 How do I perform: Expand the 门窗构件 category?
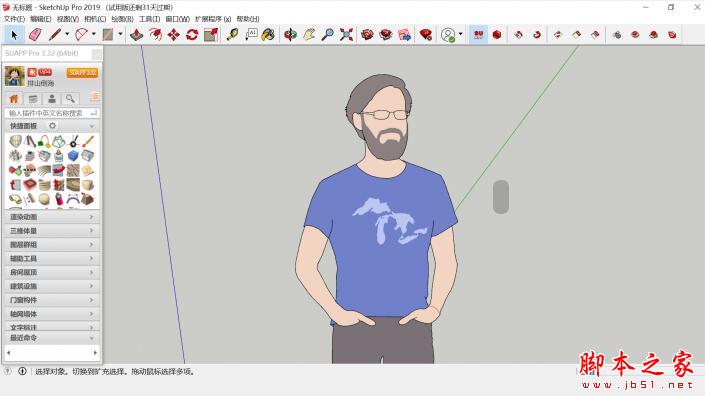click(x=52, y=300)
